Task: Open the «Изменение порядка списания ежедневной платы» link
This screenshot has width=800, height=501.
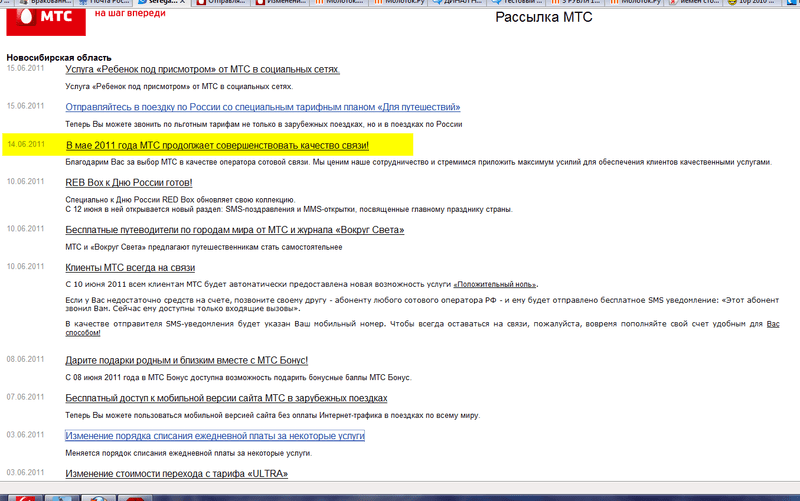Action: (x=214, y=436)
